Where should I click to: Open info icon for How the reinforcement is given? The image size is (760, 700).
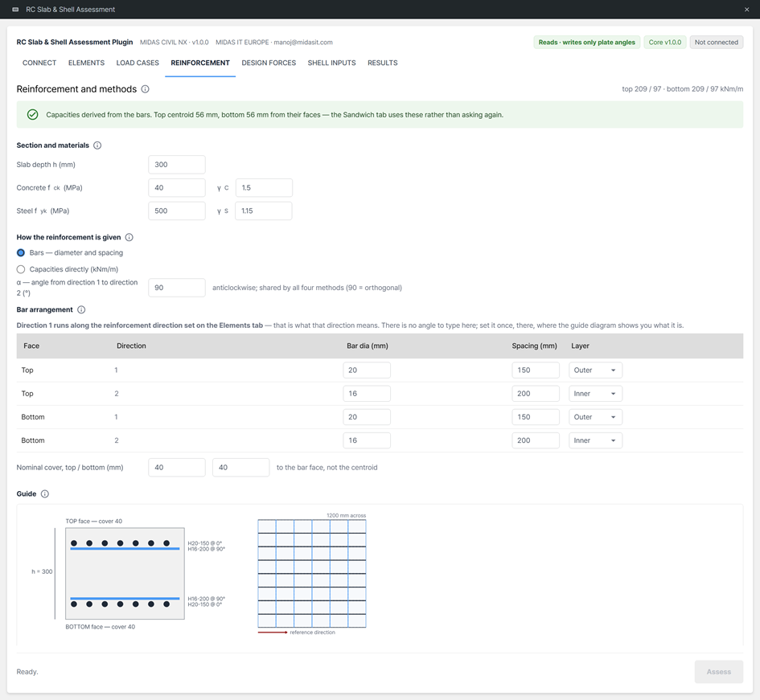129,237
